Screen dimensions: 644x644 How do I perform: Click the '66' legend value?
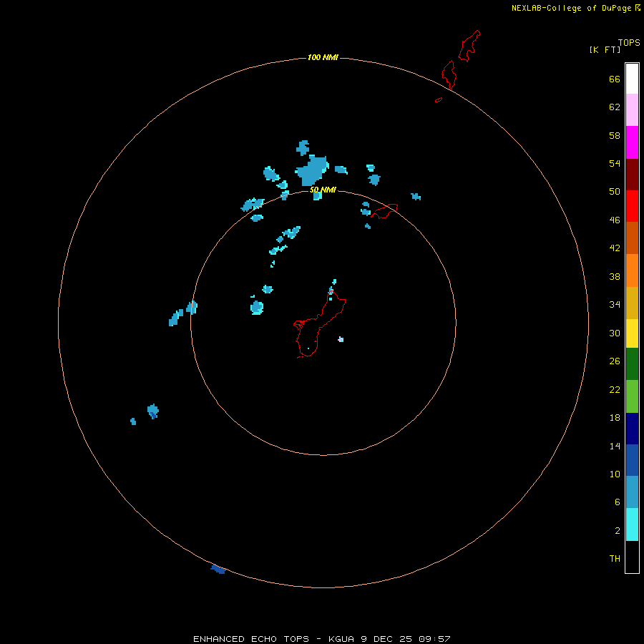pos(615,79)
